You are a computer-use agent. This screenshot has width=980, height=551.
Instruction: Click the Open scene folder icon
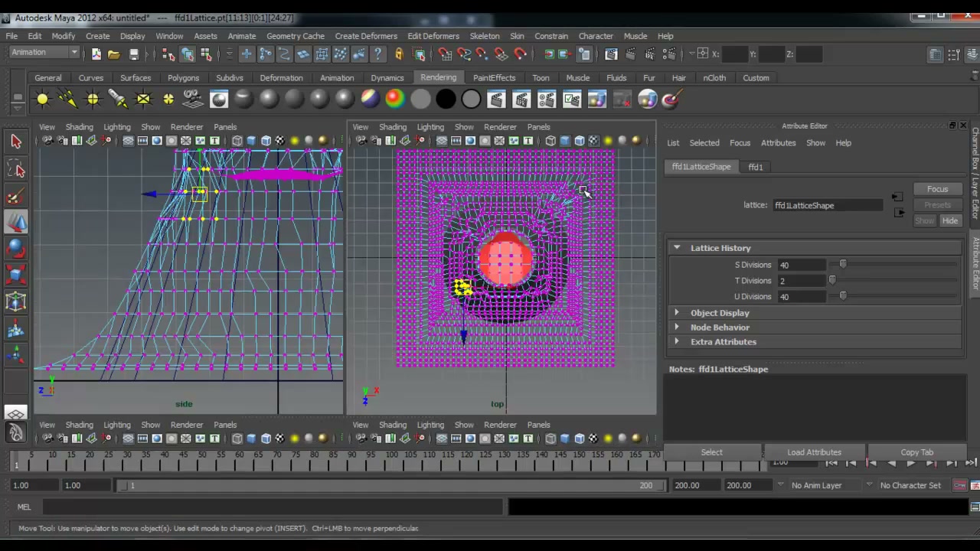pos(114,54)
